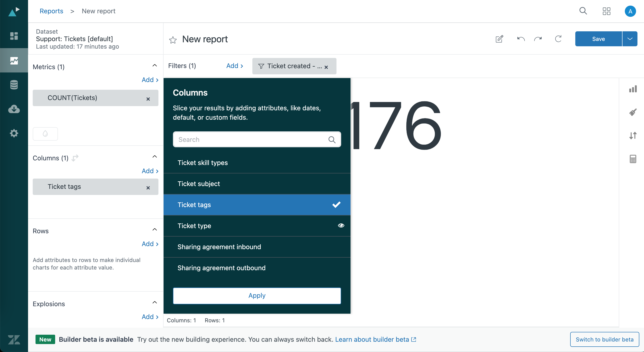Open the Admin gear sidebar icon
The image size is (644, 352).
coord(14,133)
